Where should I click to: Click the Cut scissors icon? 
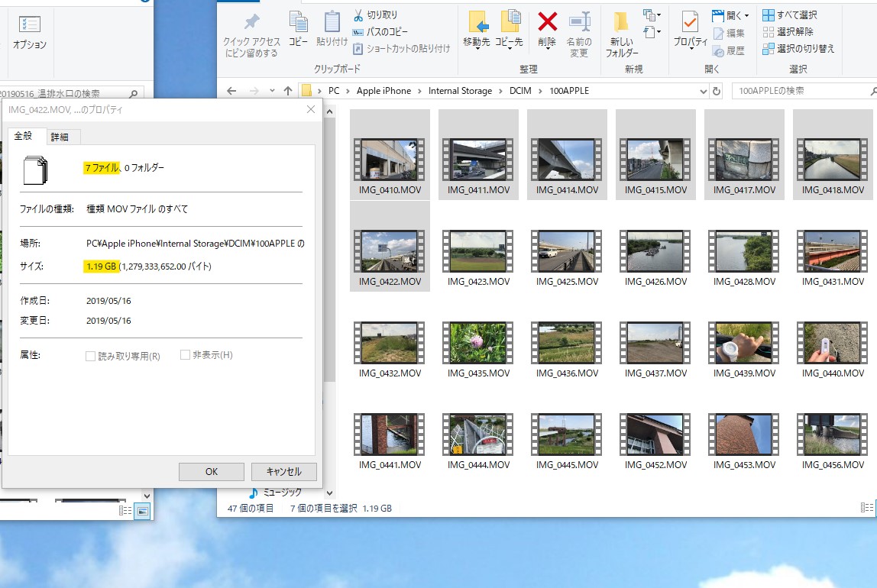[x=358, y=15]
